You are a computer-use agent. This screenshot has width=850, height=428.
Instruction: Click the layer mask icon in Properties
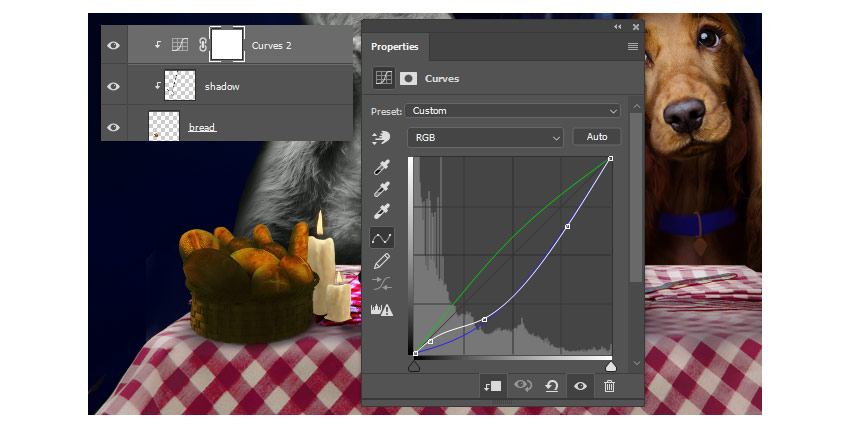pyautogui.click(x=408, y=79)
